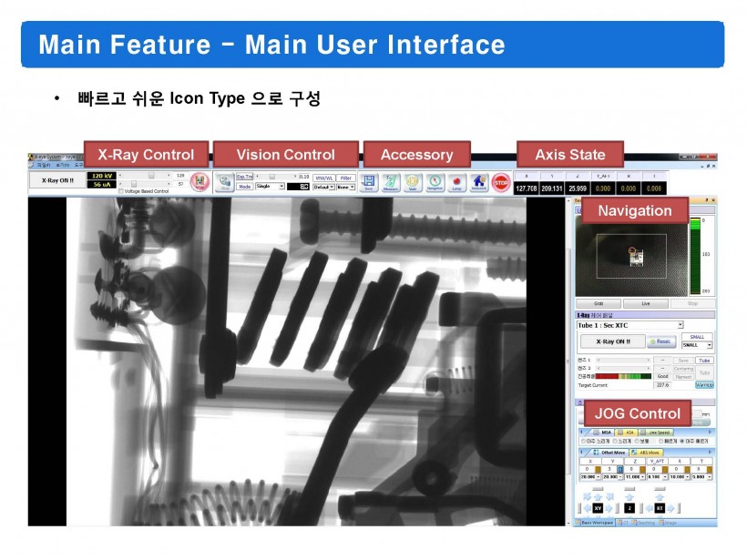Screen dimensions: 747x560
Task: Click the Filter button
Action: tap(346, 178)
